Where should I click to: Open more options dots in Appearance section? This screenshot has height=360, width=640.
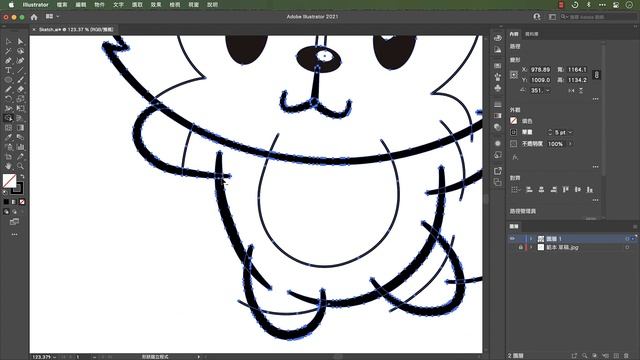point(596,167)
